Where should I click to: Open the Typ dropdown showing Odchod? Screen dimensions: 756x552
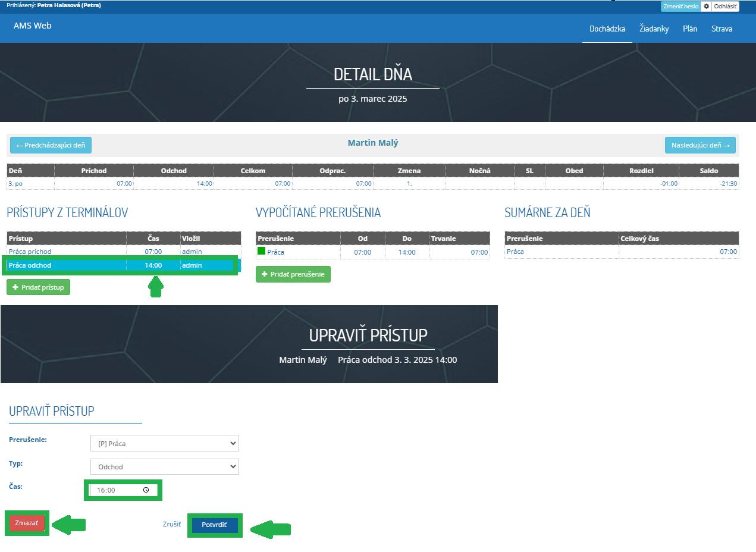(x=165, y=466)
